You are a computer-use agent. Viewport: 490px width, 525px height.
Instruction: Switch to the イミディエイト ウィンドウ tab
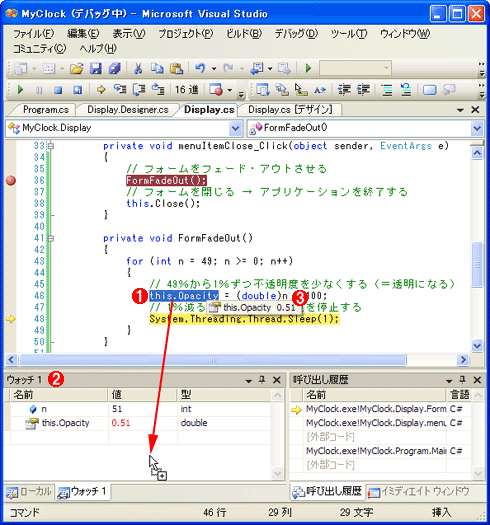[x=419, y=492]
